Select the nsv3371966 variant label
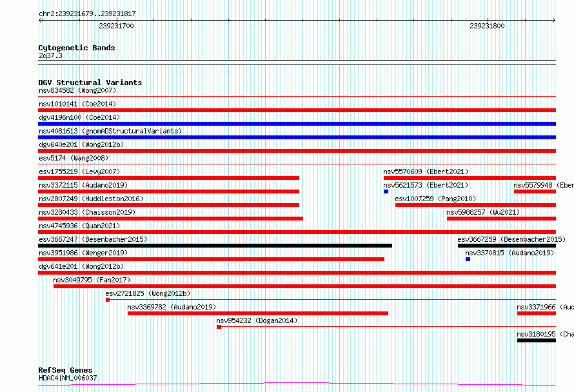 tap(546, 307)
